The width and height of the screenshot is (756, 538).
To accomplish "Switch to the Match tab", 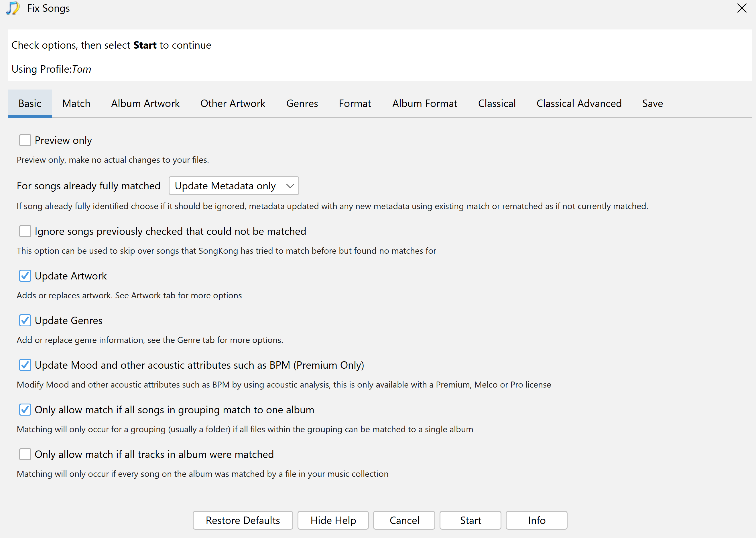I will click(x=76, y=103).
